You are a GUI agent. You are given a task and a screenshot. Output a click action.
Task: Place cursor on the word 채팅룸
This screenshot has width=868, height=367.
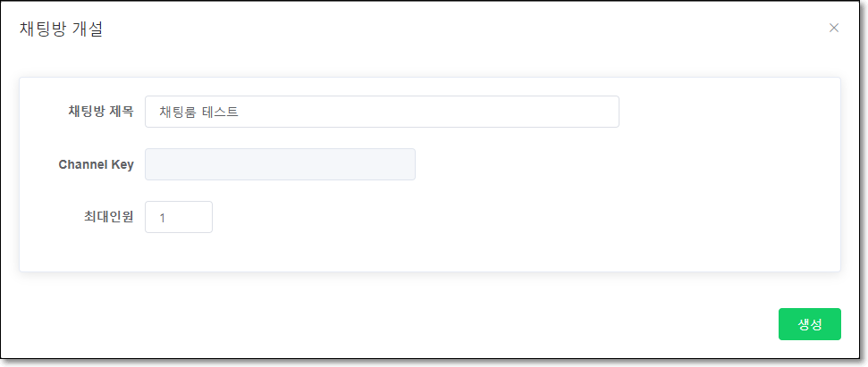177,113
